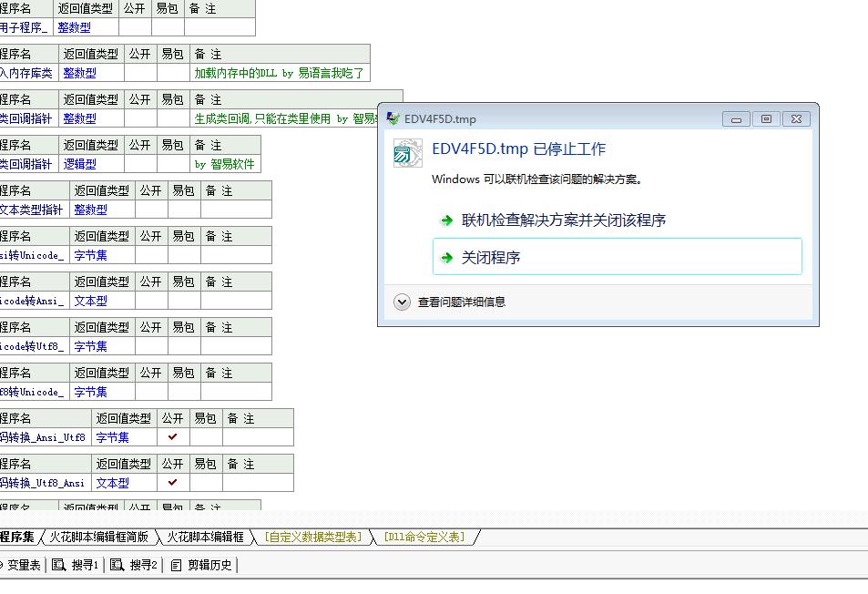868x594 pixels.
Task: Click the 易语言 program icon in crash dialog
Action: tap(407, 153)
